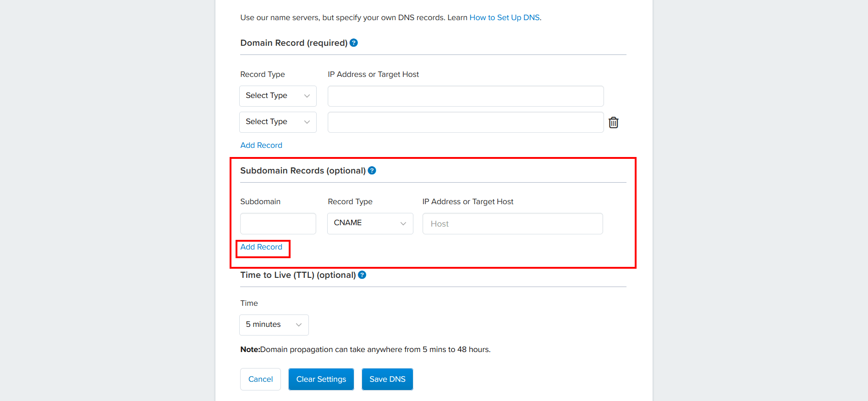Open the second Select Type dropdown
Screen dimensions: 868x401
(x=278, y=122)
